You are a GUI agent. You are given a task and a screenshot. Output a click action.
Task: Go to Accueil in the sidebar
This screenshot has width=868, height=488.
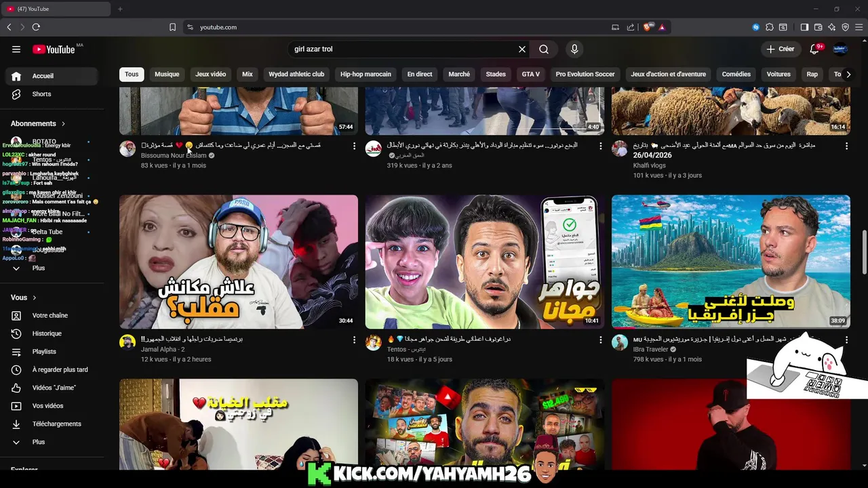pos(52,76)
